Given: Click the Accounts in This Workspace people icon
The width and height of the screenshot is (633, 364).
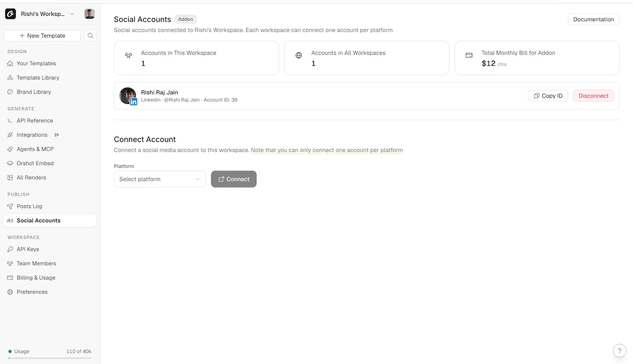Looking at the screenshot, I should pos(128,56).
